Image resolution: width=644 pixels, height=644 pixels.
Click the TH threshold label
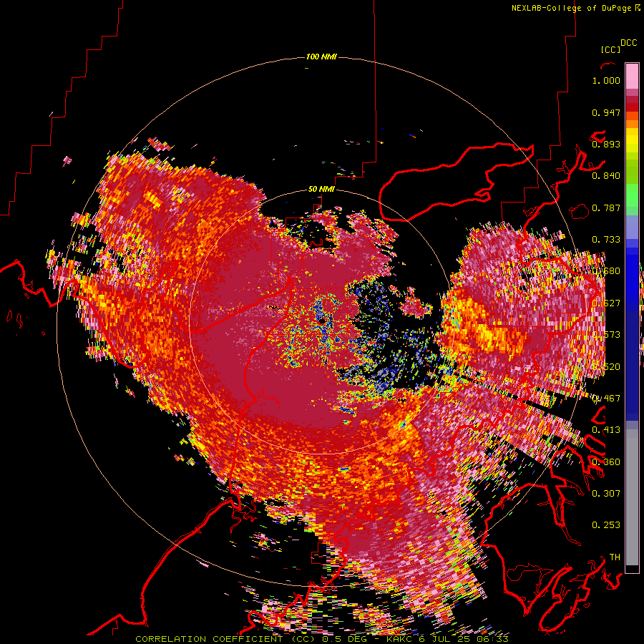pos(615,557)
